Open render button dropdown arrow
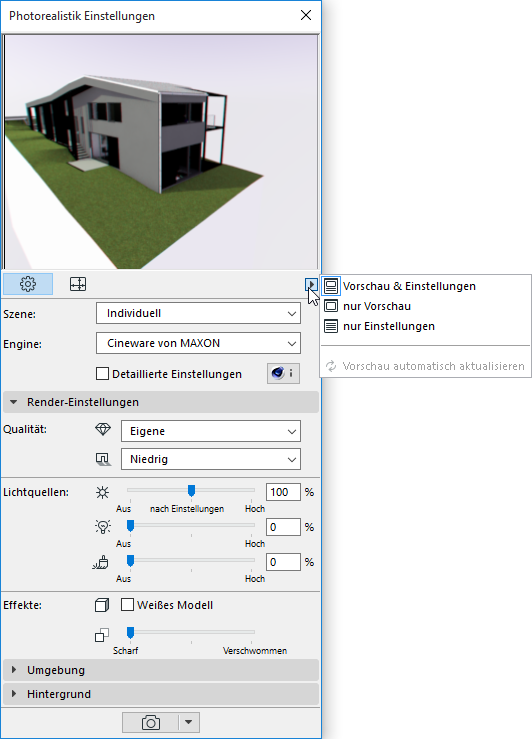The width and height of the screenshot is (532, 739). [x=189, y=723]
